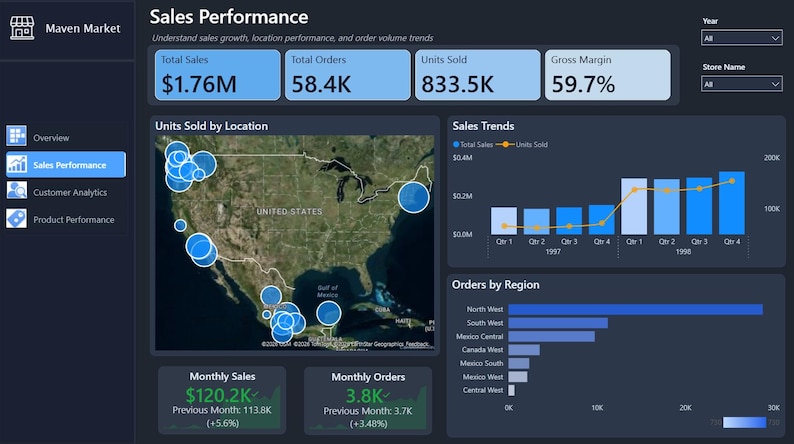Click the 1998 Qtr 4 sales bar
The height and width of the screenshot is (444, 794).
coord(732,203)
